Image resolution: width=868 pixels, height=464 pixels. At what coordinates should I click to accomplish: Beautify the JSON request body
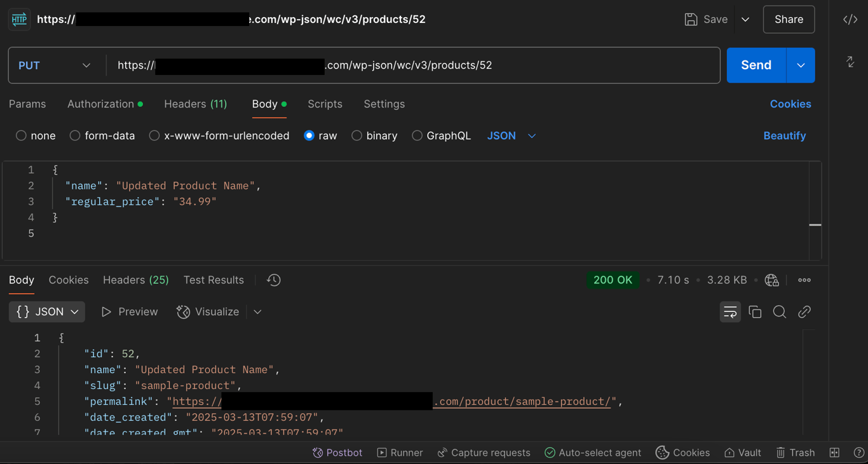coord(785,135)
